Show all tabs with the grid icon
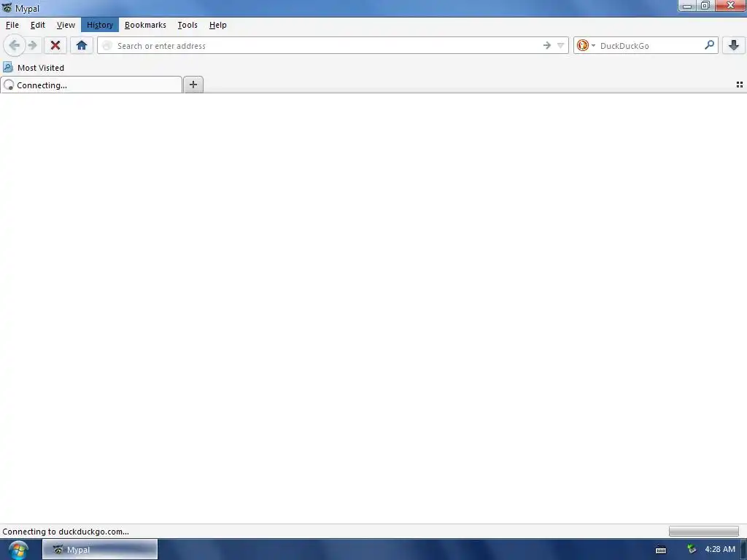The width and height of the screenshot is (747, 560). 740,85
